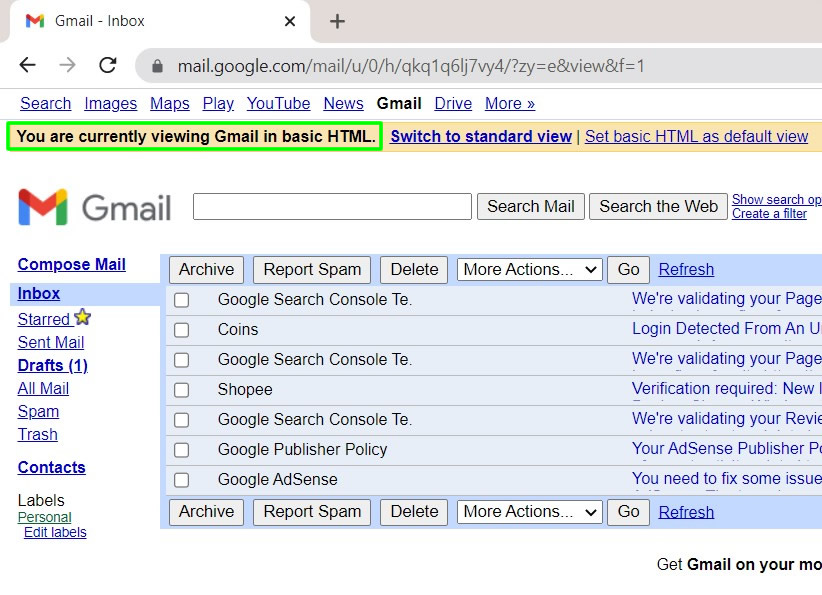Open All Mail folder
The height and width of the screenshot is (595, 822).
(43, 388)
